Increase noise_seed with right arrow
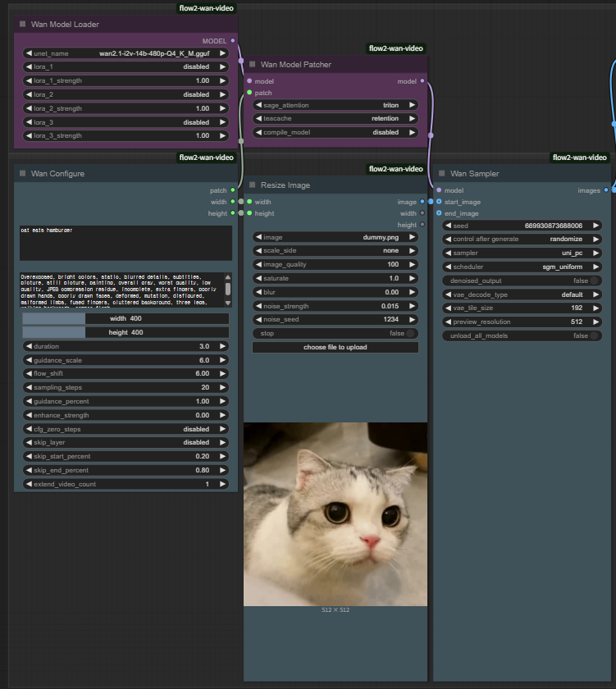Viewport: 616px width, 689px height. [x=412, y=319]
